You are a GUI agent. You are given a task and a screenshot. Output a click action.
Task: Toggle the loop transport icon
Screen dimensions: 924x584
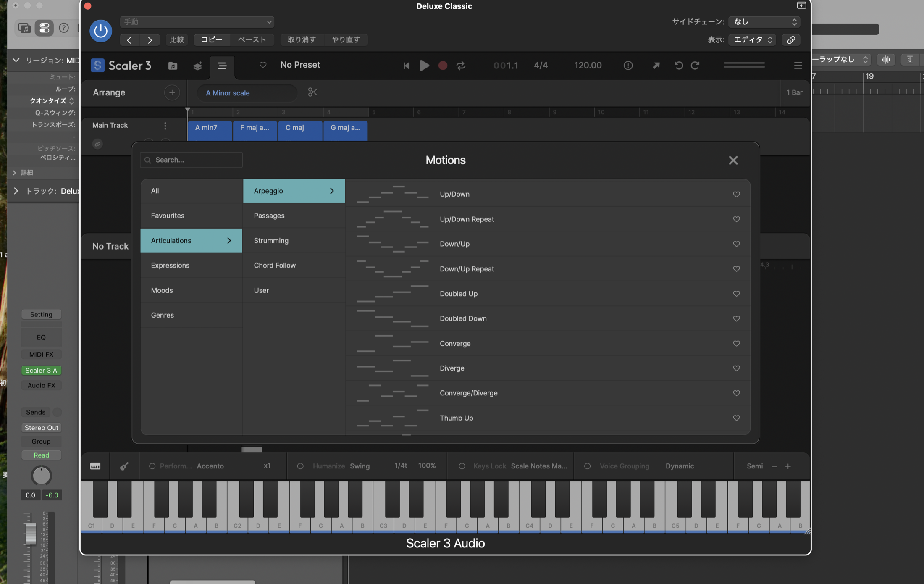click(461, 66)
